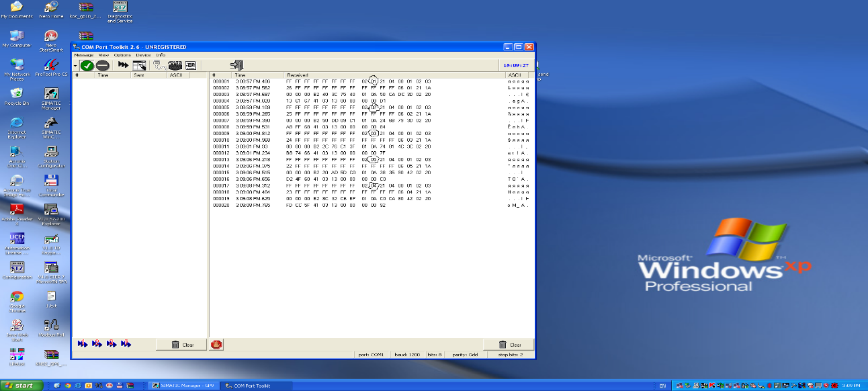The image size is (868, 391).
Task: Open SIMATIC Manager desktop icon
Action: click(x=51, y=99)
